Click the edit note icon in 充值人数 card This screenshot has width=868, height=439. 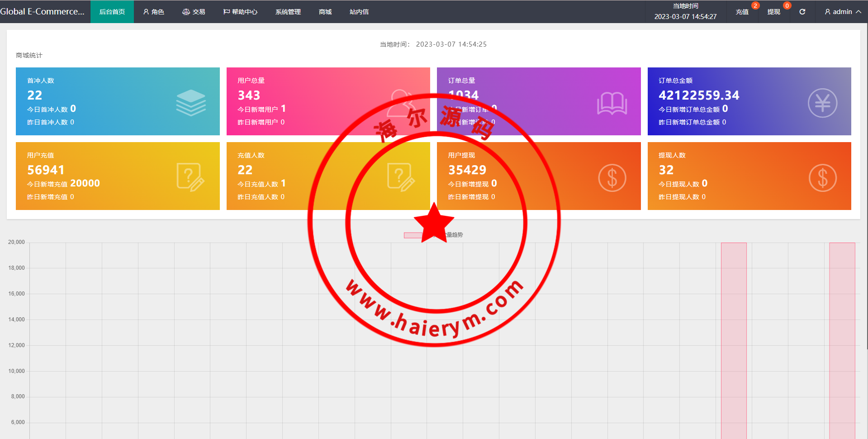click(x=400, y=177)
